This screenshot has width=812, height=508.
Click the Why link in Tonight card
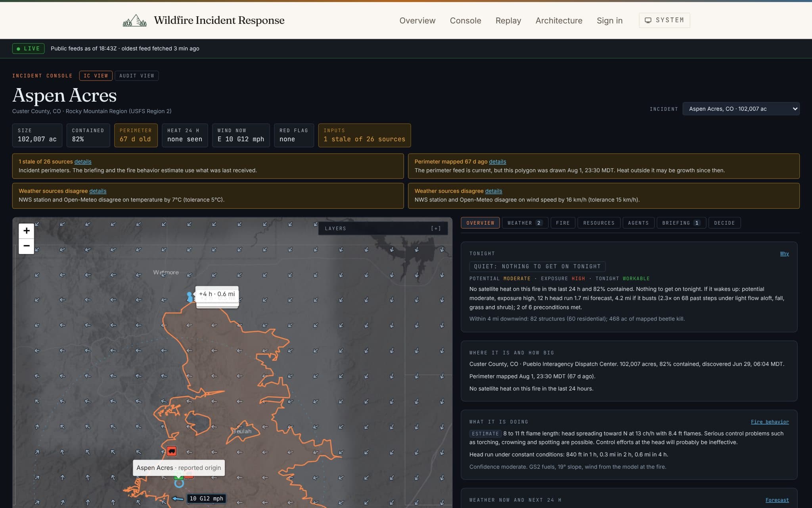pyautogui.click(x=784, y=254)
